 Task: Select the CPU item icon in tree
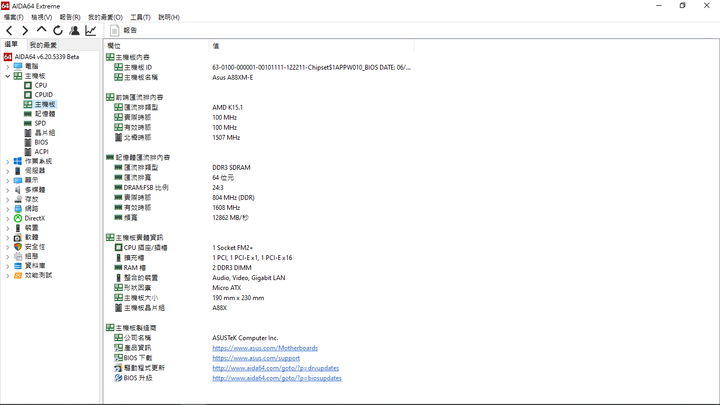[x=28, y=85]
